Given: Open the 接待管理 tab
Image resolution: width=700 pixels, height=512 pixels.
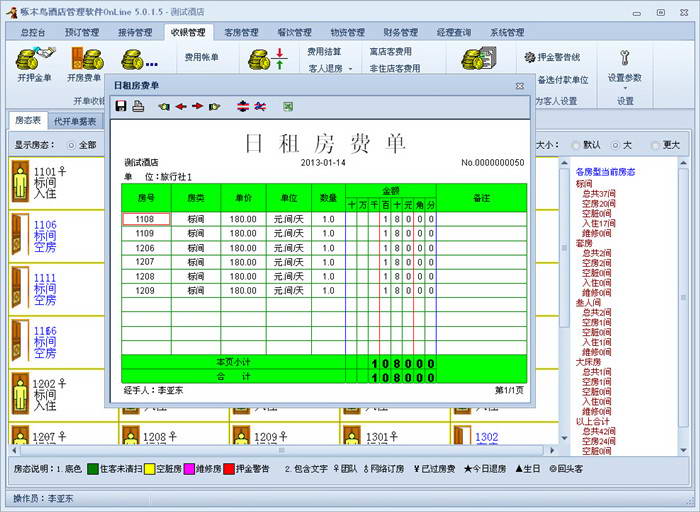Looking at the screenshot, I should 135,32.
